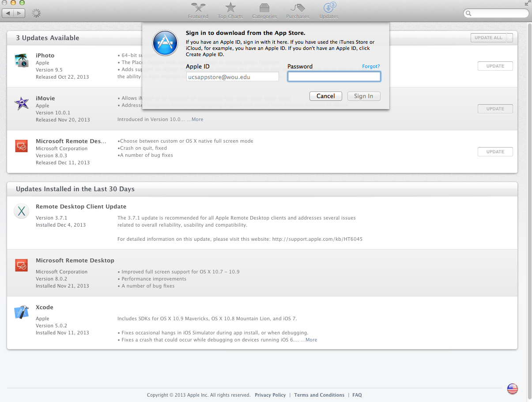Click "Version 8.0.3" text
This screenshot has height=402, width=532.
pyautogui.click(x=51, y=155)
